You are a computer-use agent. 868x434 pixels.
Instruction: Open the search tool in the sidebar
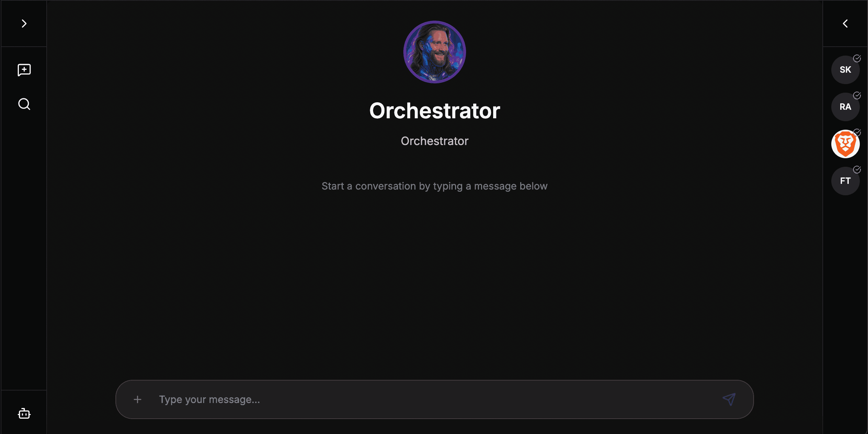click(24, 104)
